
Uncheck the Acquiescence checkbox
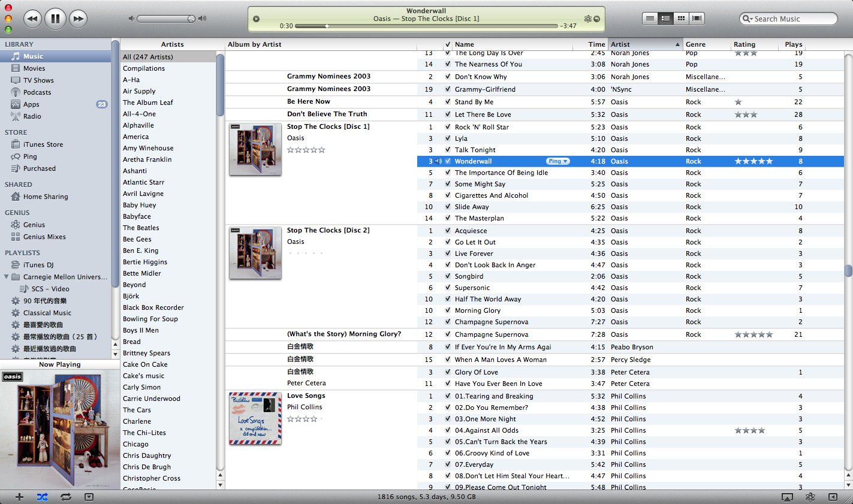click(448, 231)
